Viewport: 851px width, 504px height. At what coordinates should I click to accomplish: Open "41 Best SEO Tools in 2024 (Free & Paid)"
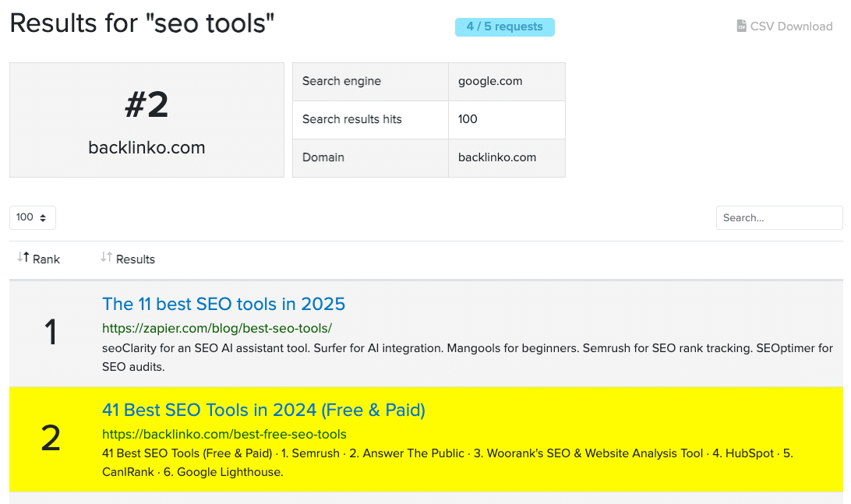point(263,410)
